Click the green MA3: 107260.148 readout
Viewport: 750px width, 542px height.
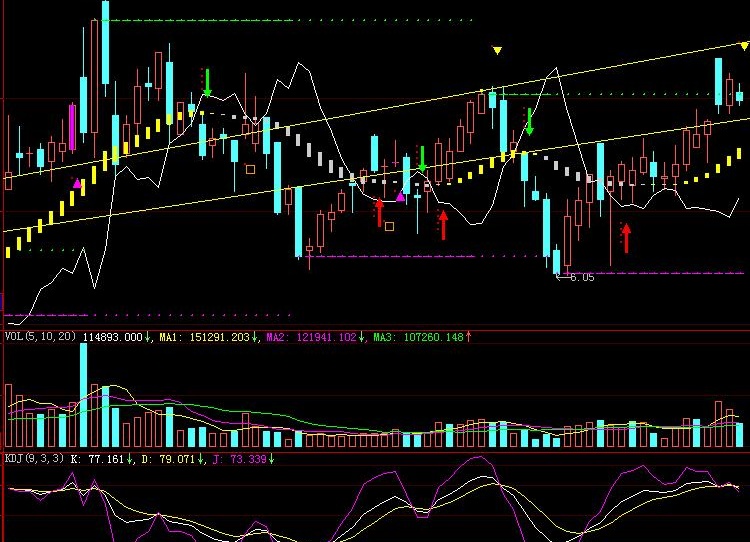click(x=419, y=337)
